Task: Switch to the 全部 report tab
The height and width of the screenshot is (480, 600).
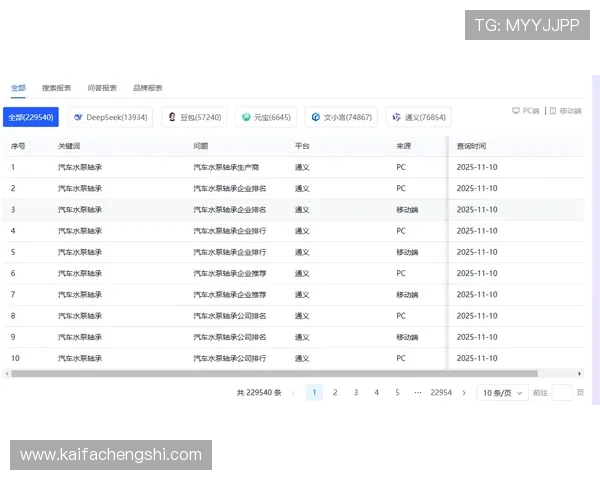Action: click(x=18, y=88)
